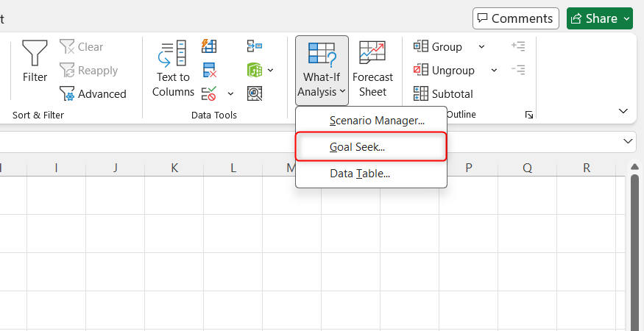Click the Data Validation icon
644x331 pixels.
209,93
